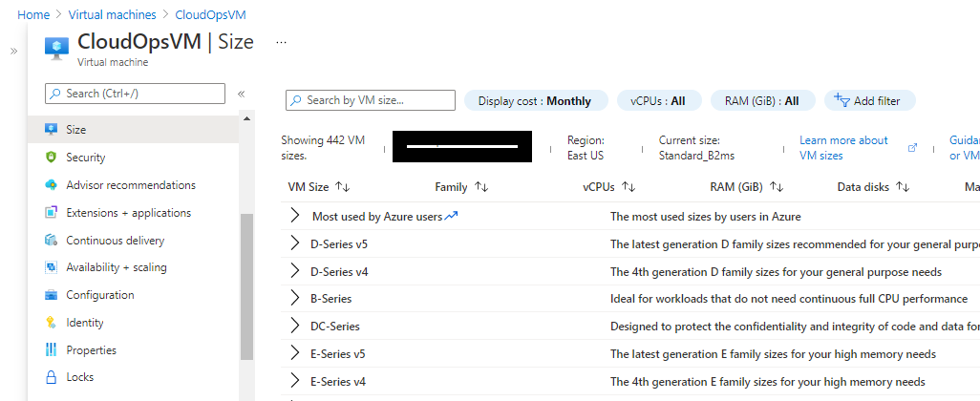
Task: Click the sidebar scrollbar up arrow
Action: (246, 118)
